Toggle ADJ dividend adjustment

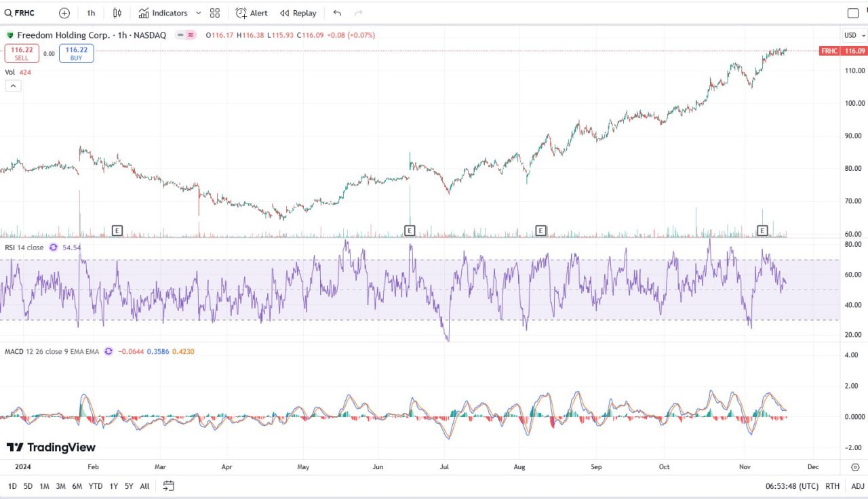[x=858, y=486]
